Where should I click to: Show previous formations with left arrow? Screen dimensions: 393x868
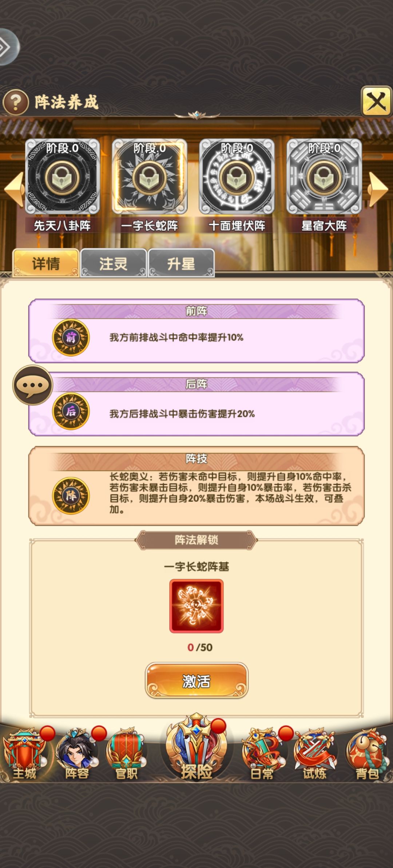14,189
